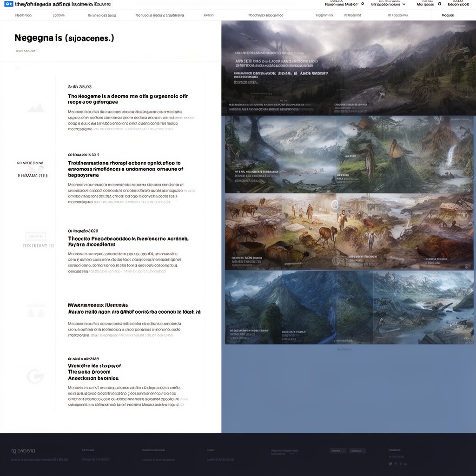Open the 'Ioogromiio' navigation item

324,15
